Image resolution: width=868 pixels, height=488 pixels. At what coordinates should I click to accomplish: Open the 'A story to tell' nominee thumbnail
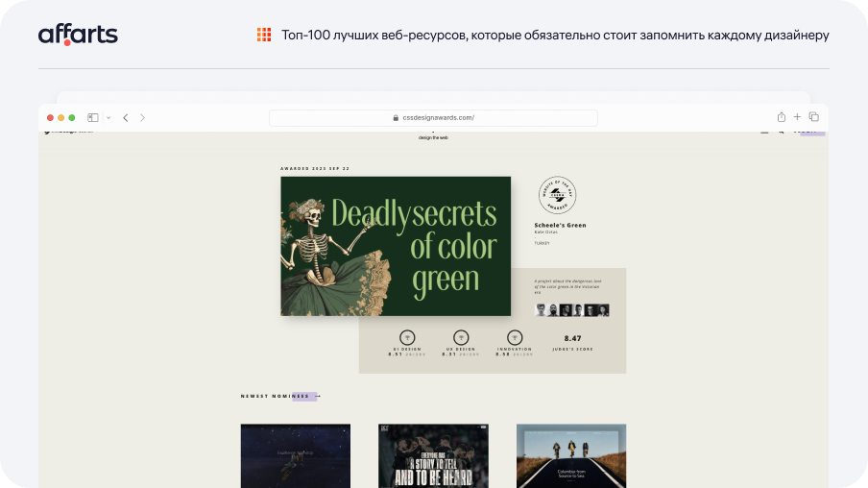click(x=433, y=456)
